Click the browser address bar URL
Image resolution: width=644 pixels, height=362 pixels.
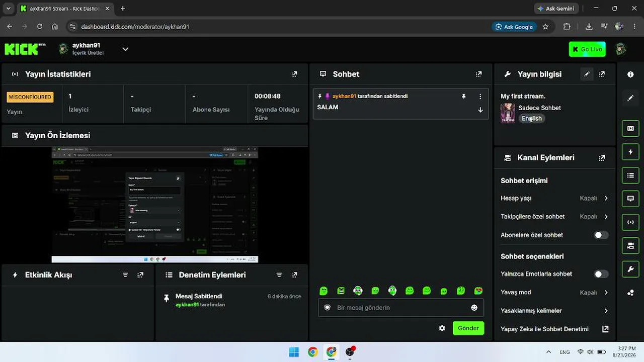(135, 27)
